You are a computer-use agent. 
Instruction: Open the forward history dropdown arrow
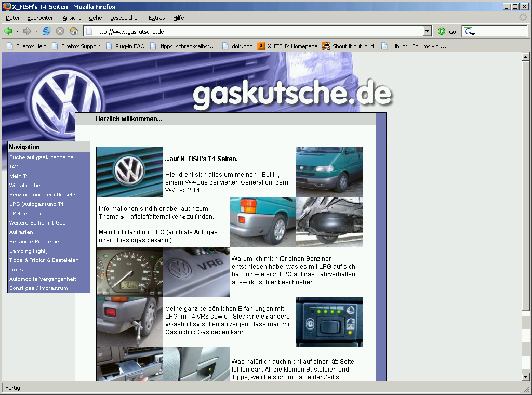36,32
